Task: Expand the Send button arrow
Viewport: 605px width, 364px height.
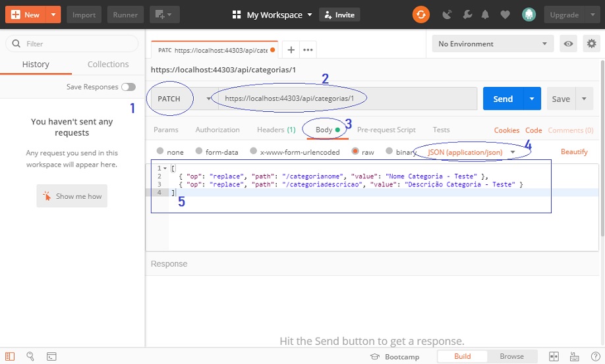Action: pos(532,99)
